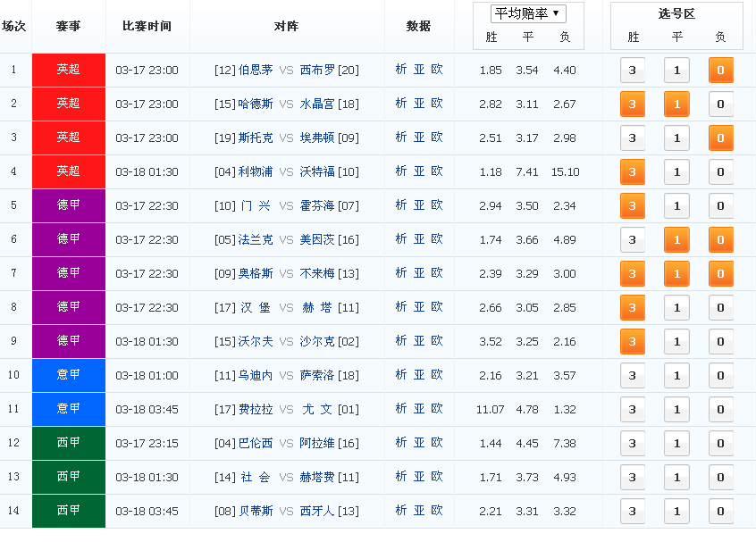
Task: Select 负 (0) for match 11 费拉拉
Action: (721, 410)
